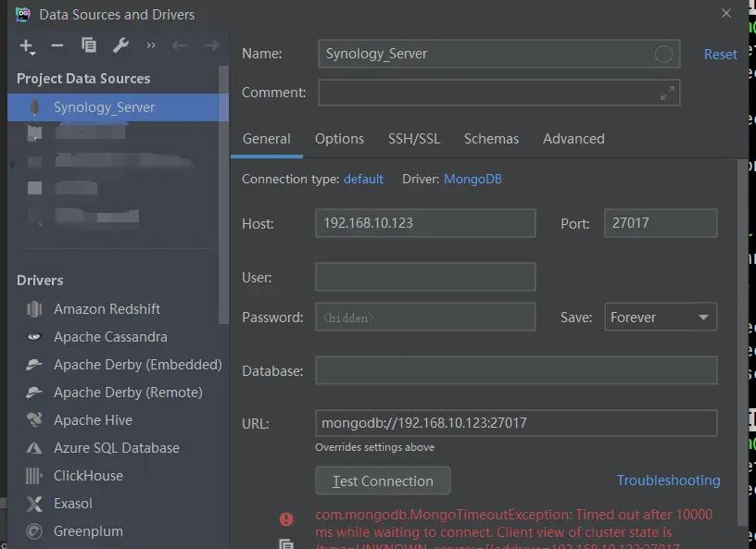Click the copy error message icon

[286, 544]
